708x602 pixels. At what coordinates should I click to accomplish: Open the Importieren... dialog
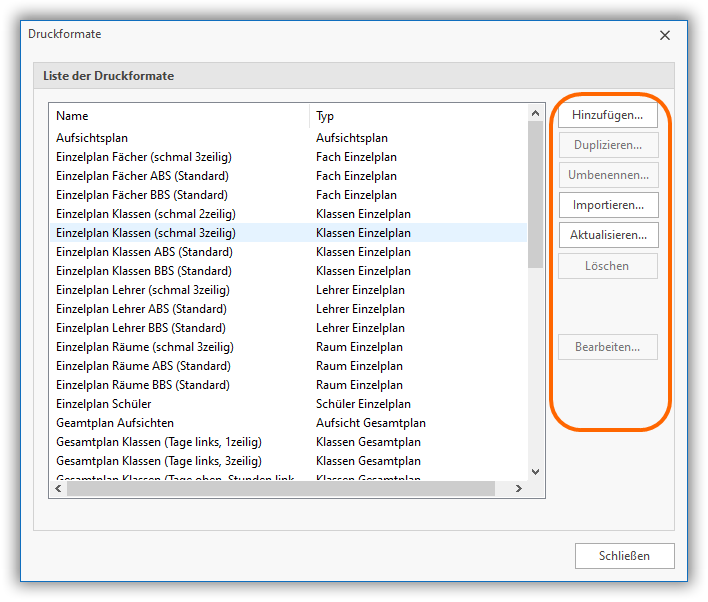[608, 205]
